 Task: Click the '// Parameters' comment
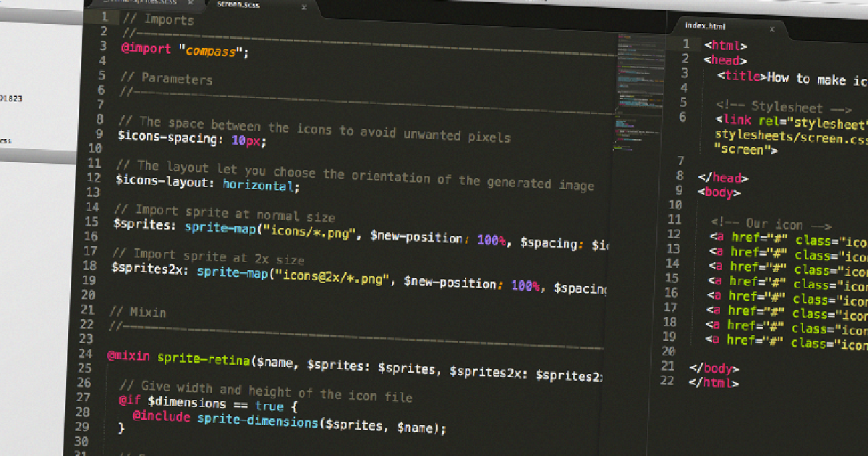pos(167,78)
